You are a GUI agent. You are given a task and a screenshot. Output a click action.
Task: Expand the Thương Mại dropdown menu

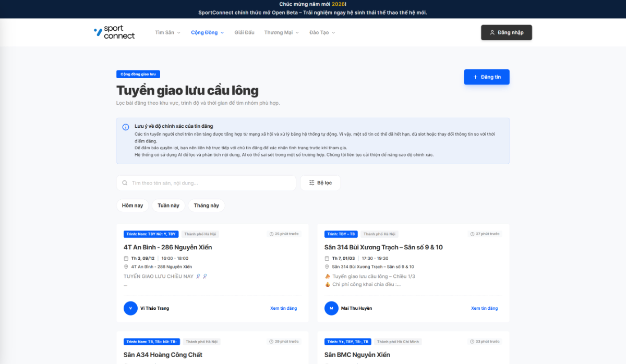coord(281,32)
